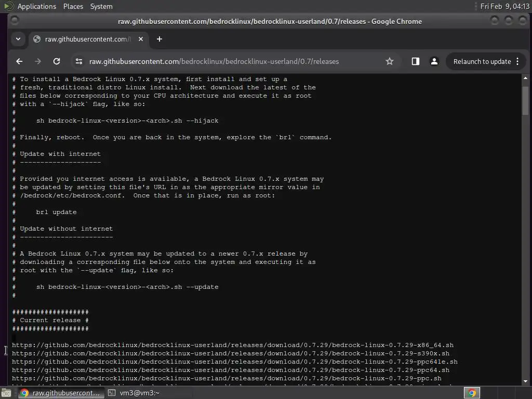Open the Chrome profile menu
The image size is (532, 399).
point(434,61)
